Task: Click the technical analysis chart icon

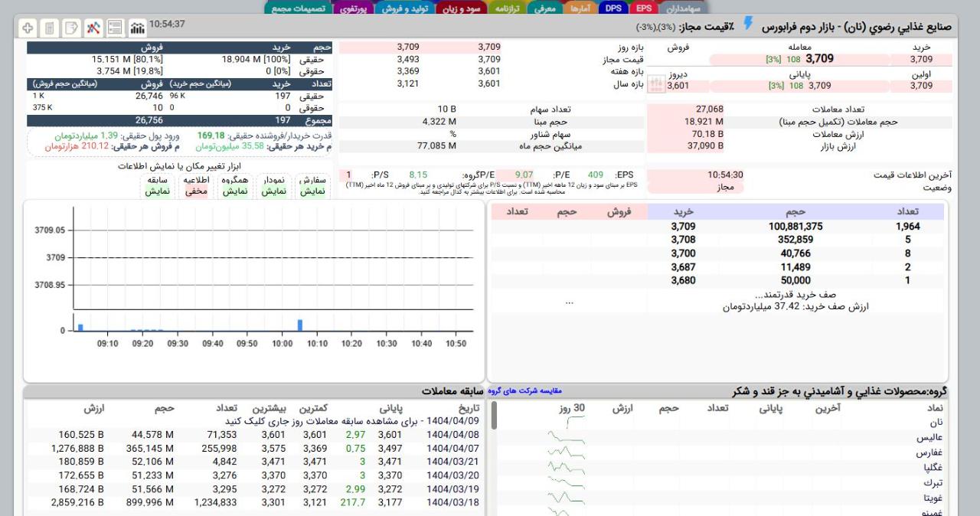Action: pos(93,28)
